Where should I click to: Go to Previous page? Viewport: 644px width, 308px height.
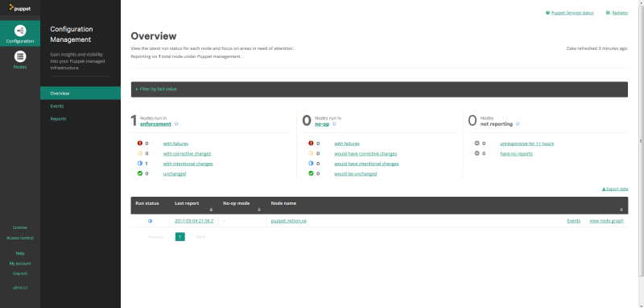click(155, 237)
